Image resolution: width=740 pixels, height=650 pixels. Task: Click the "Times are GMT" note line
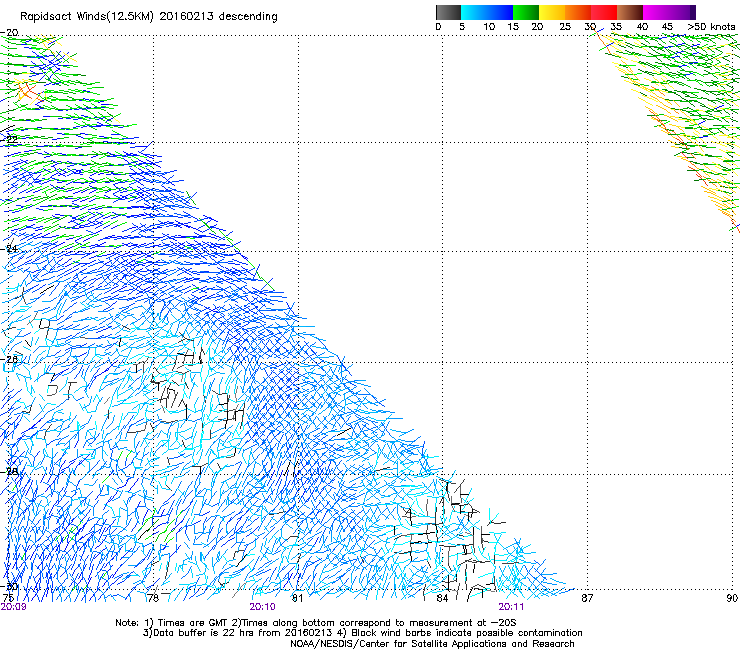point(316,623)
